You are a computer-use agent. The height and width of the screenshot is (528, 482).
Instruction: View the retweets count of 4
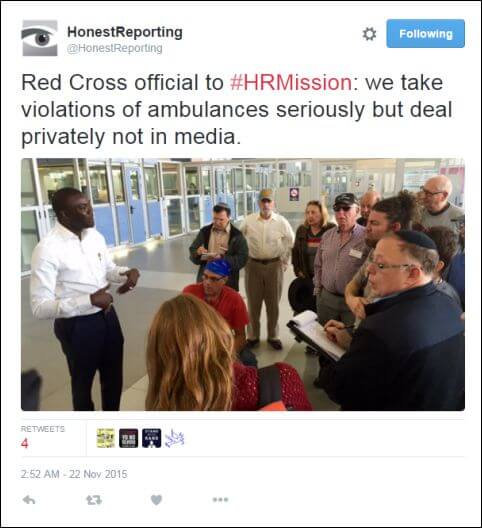click(x=25, y=443)
